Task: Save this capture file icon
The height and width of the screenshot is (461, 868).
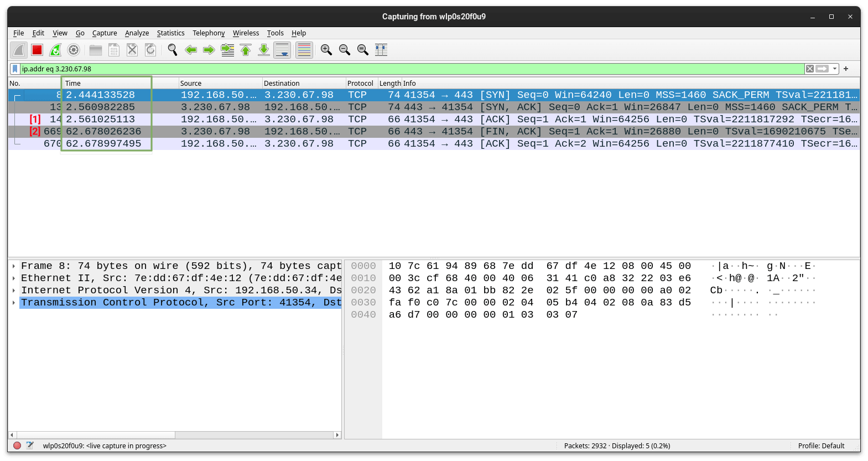Action: tap(114, 50)
